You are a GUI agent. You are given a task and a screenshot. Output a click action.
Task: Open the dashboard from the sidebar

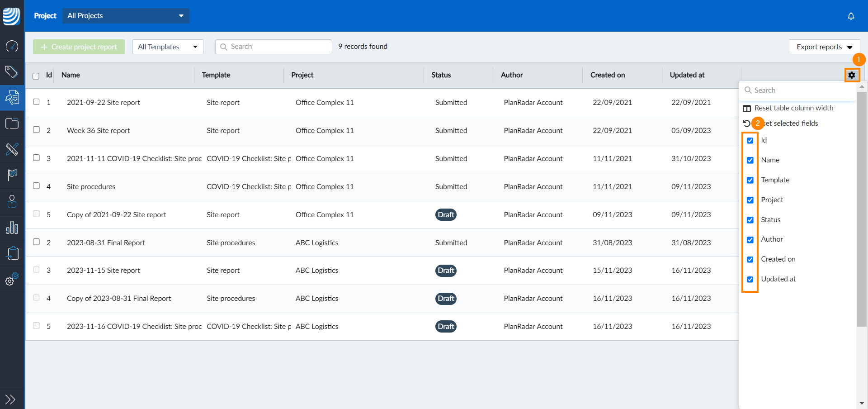tap(12, 46)
